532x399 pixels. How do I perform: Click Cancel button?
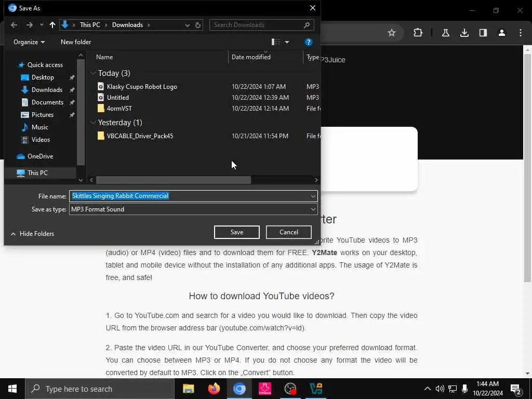pyautogui.click(x=289, y=232)
